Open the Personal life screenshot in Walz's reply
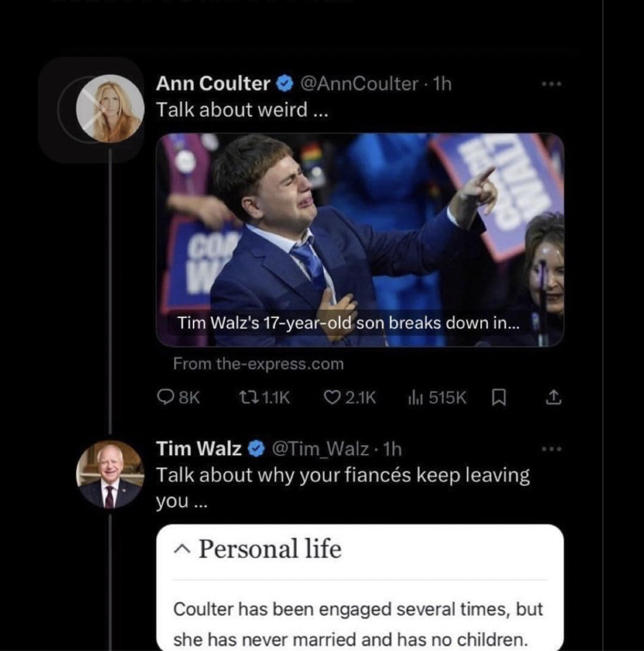The width and height of the screenshot is (644, 651). 360,594
